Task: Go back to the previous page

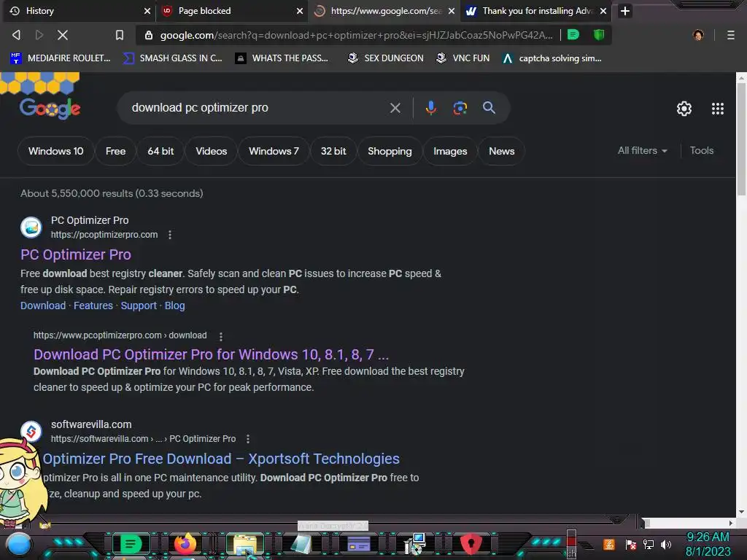Action: point(16,35)
